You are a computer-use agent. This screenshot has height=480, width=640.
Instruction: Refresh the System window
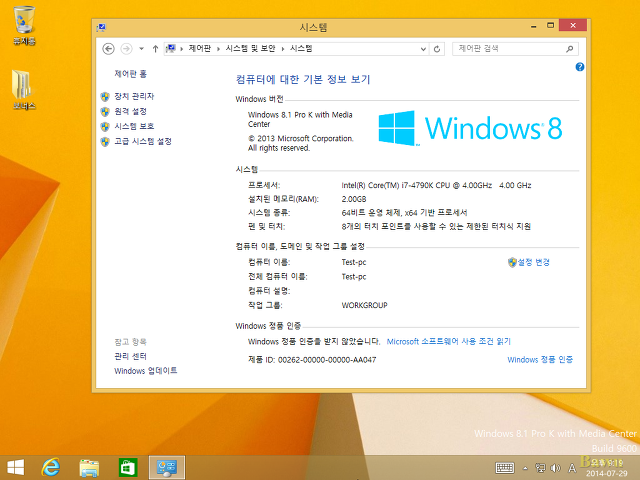pyautogui.click(x=437, y=49)
